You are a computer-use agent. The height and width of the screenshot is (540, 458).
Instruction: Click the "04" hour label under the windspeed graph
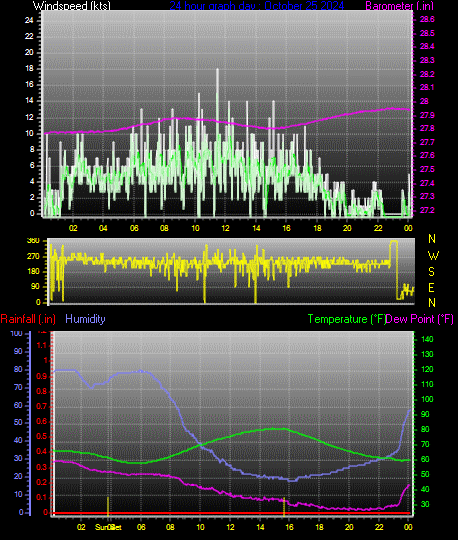[x=103, y=228]
